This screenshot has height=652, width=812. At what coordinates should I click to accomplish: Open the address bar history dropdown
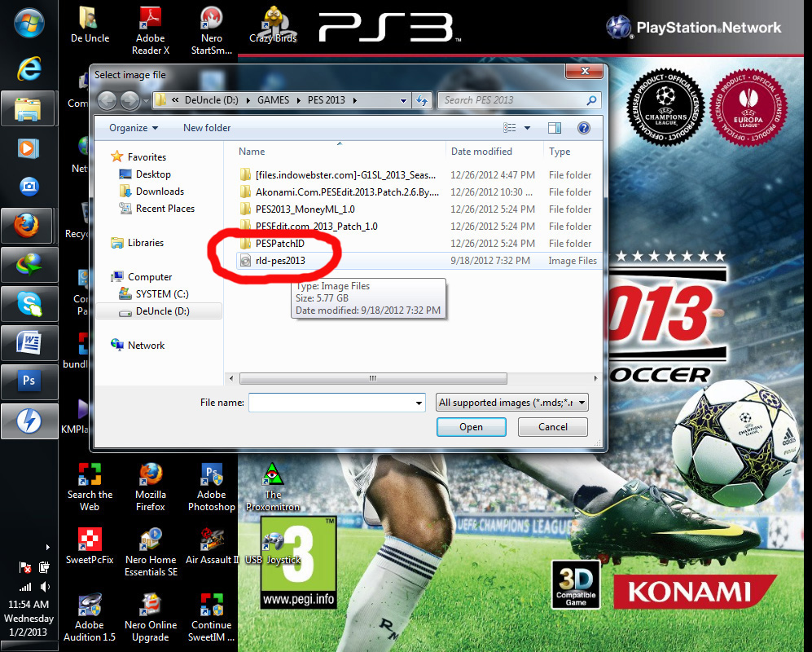tap(403, 100)
